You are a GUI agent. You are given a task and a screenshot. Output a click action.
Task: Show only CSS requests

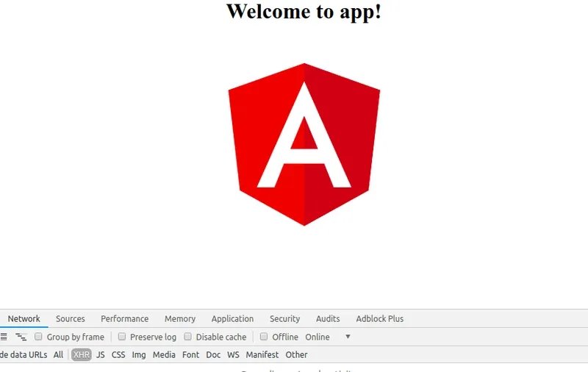[118, 354]
